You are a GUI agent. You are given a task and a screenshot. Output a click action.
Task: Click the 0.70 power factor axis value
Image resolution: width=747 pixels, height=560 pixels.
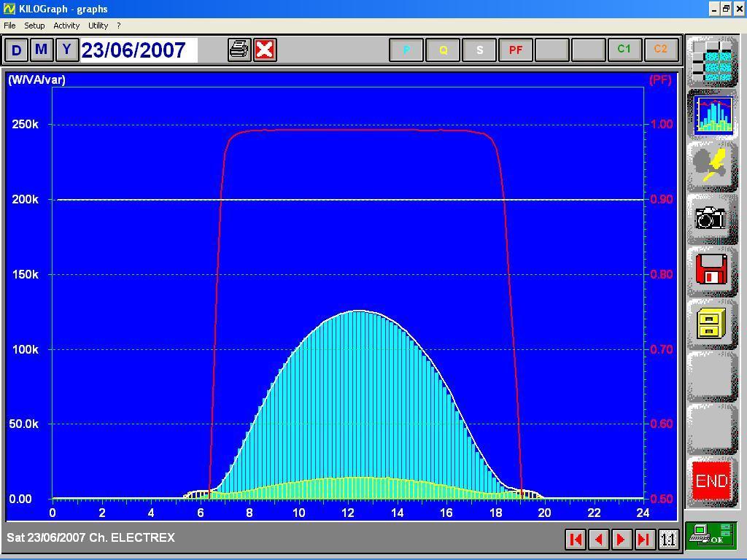(x=662, y=349)
